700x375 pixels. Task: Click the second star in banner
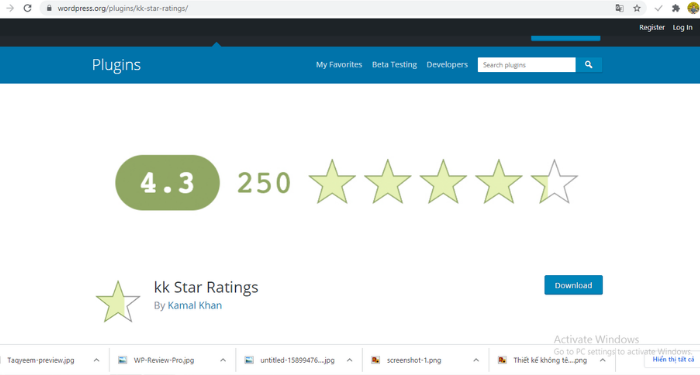point(388,182)
